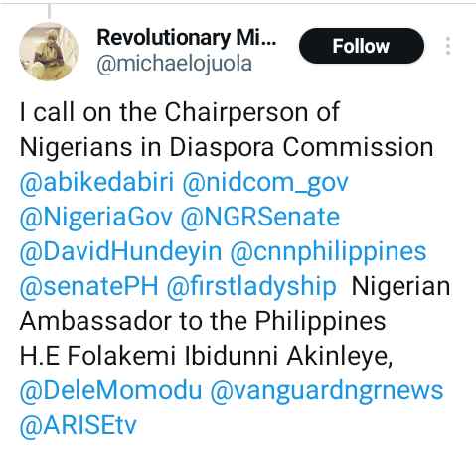
Task: Open the @michaelojuola handle
Action: [175, 64]
